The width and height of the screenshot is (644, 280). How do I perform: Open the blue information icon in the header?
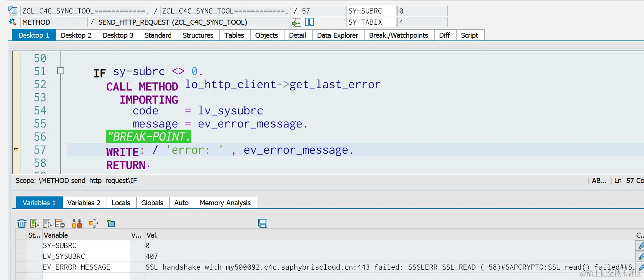click(x=309, y=22)
